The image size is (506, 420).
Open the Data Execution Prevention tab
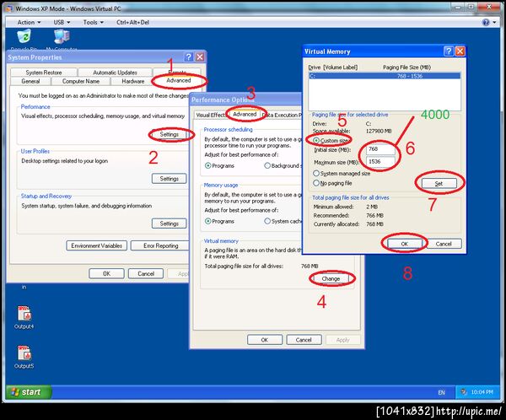coord(282,115)
